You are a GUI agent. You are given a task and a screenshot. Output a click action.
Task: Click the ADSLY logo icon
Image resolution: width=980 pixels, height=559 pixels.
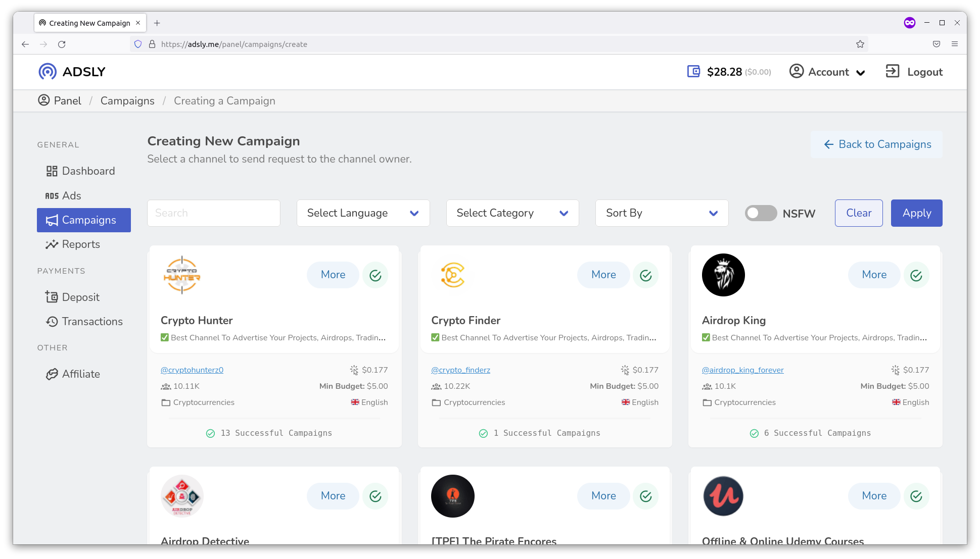point(48,72)
